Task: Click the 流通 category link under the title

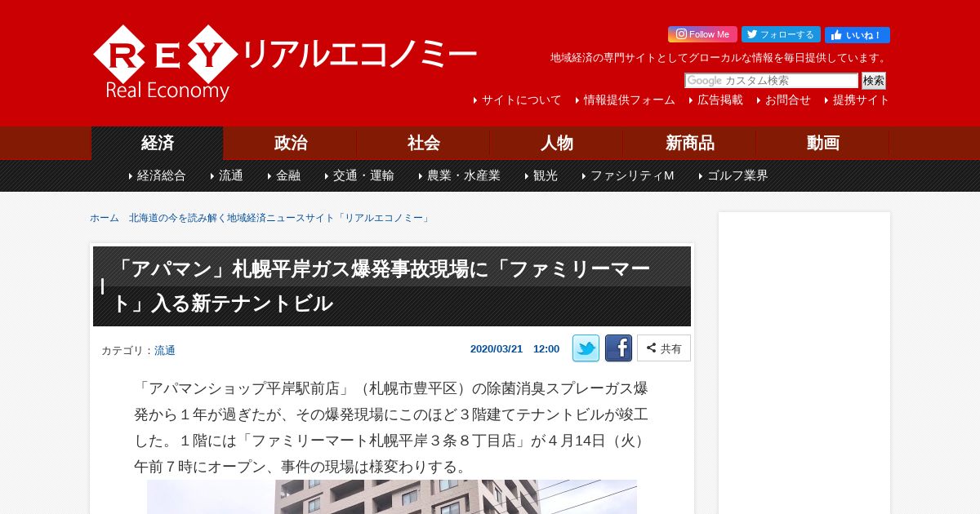Action: tap(165, 350)
